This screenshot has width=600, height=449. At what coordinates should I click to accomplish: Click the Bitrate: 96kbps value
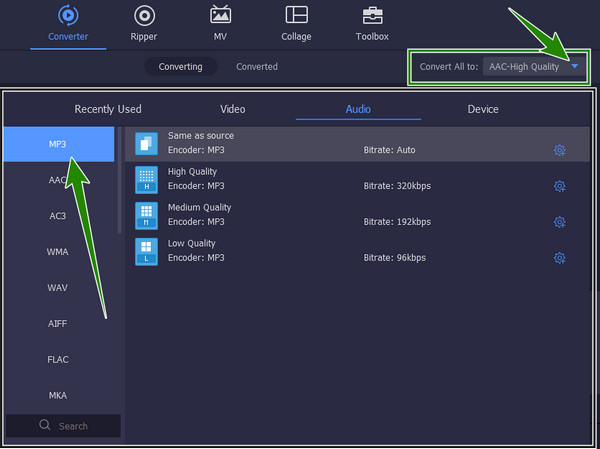395,258
